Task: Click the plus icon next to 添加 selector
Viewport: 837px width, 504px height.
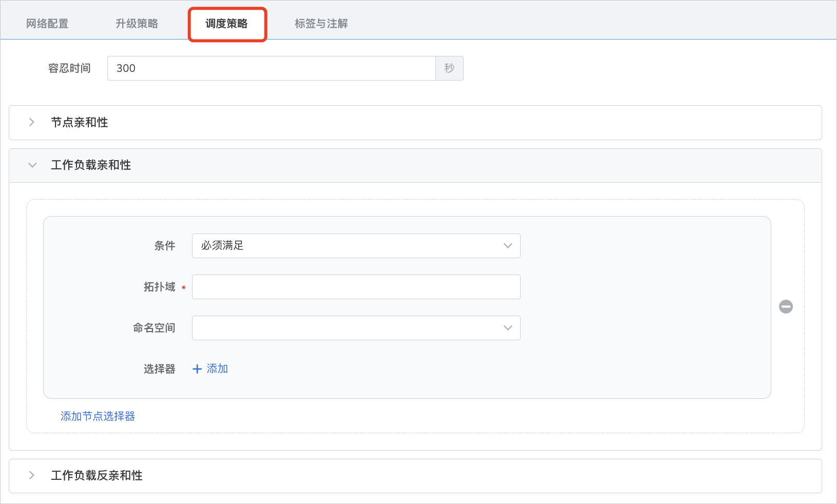Action: click(197, 369)
